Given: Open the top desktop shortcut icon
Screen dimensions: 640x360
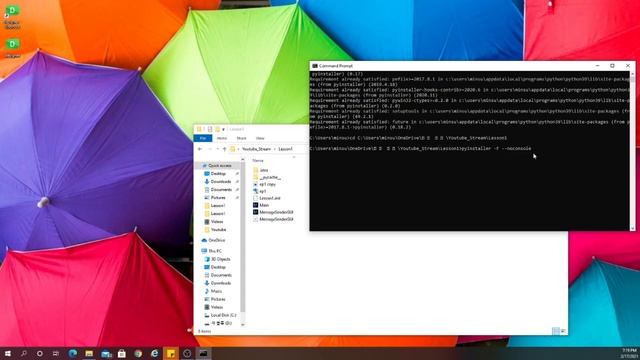Looking at the screenshot, I should (12, 16).
